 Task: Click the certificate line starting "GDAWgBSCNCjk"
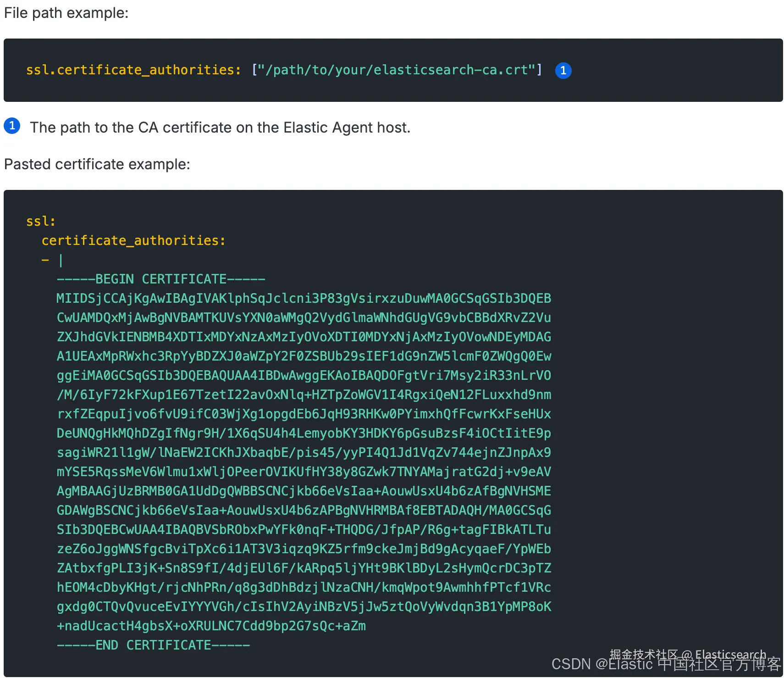coord(304,510)
